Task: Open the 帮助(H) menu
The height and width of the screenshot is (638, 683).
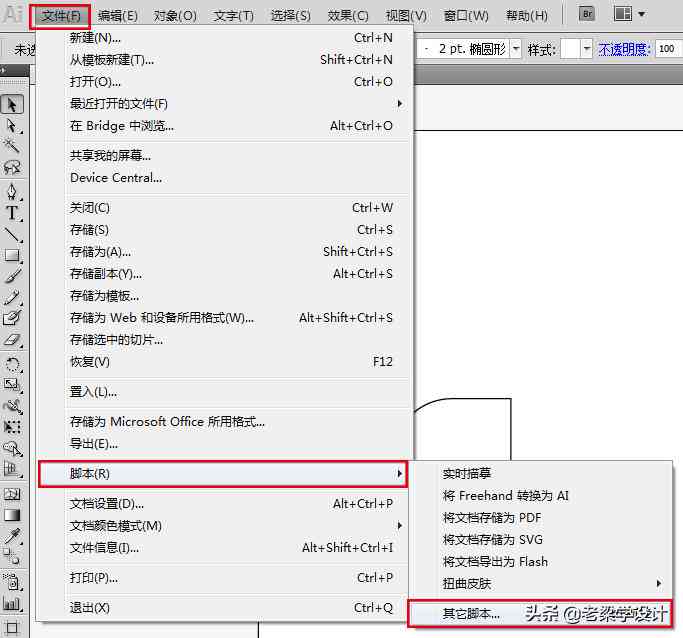Action: [527, 16]
